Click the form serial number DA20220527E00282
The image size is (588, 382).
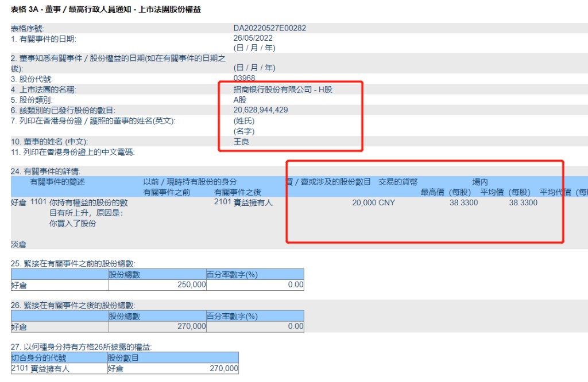[273, 28]
